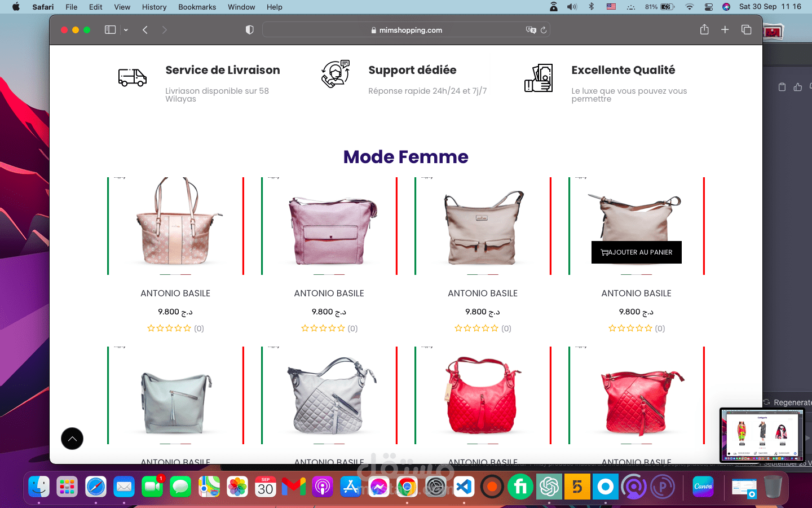The width and height of the screenshot is (812, 508).
Task: Open App Store from the Dock
Action: coord(351,487)
